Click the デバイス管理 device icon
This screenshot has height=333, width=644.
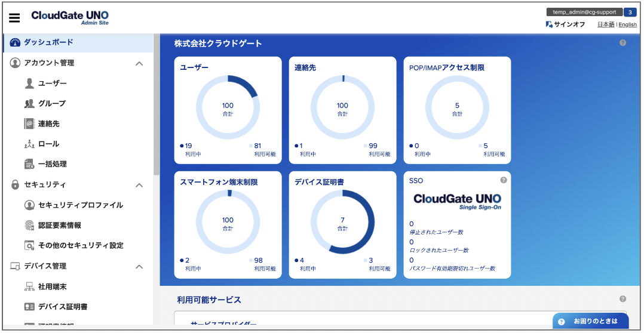(15, 266)
